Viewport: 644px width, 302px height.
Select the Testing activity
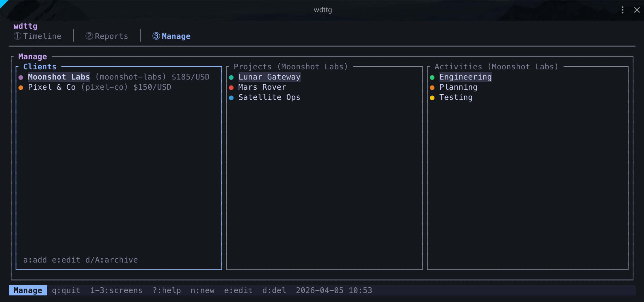(456, 97)
